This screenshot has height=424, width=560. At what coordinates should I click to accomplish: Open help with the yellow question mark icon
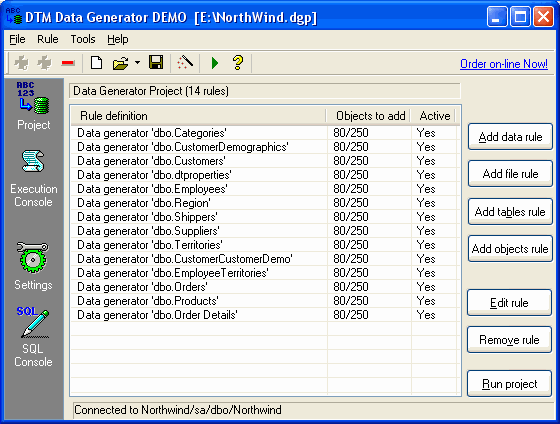point(238,63)
